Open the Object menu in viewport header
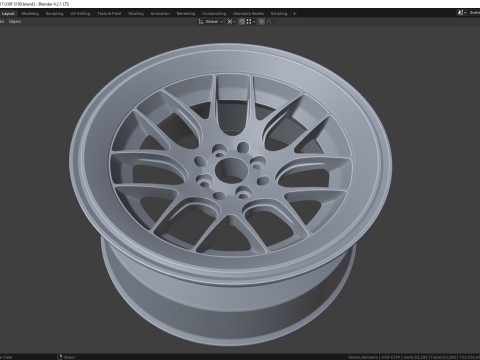This screenshot has height=360, width=480. [x=15, y=22]
